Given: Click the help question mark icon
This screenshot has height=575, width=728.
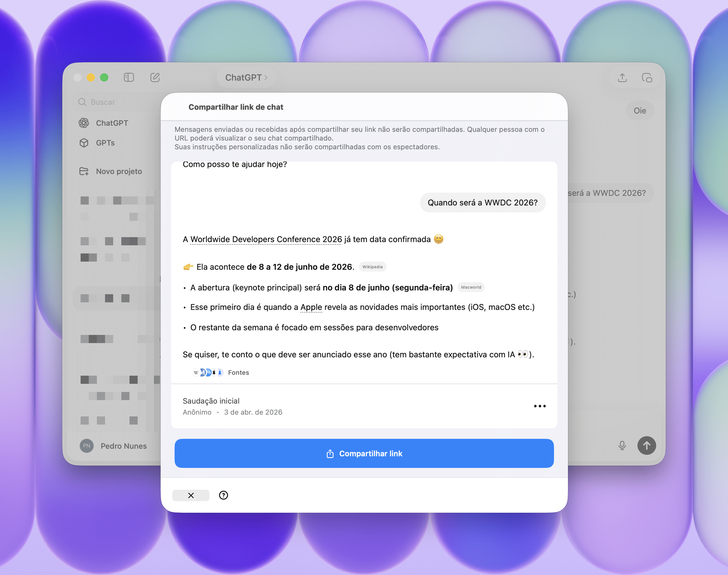Looking at the screenshot, I should [x=223, y=495].
